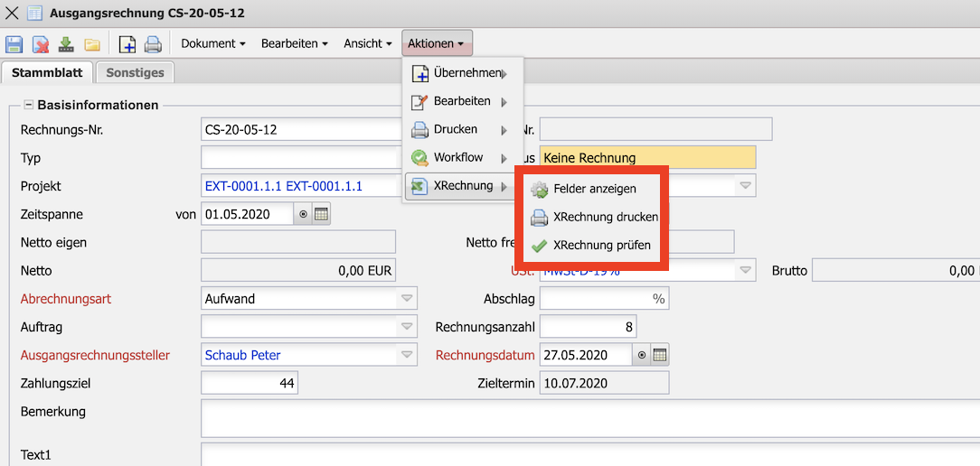Image resolution: width=980 pixels, height=466 pixels.
Task: Click the Zahlungsziel field showing 44
Action: tap(250, 383)
